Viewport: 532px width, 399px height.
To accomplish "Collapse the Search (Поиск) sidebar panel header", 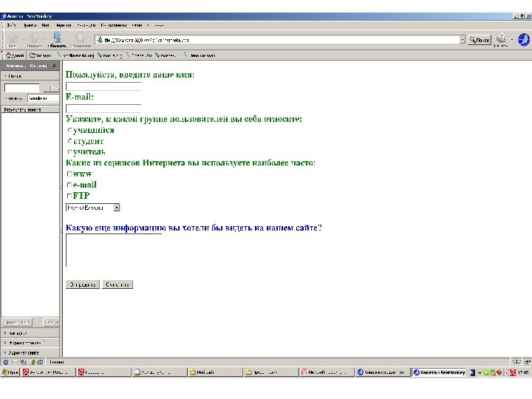I will [x=30, y=76].
